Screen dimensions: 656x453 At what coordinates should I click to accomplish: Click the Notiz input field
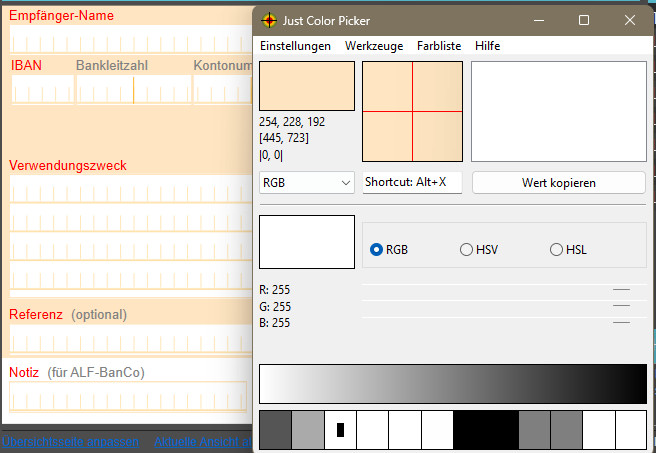(127, 397)
